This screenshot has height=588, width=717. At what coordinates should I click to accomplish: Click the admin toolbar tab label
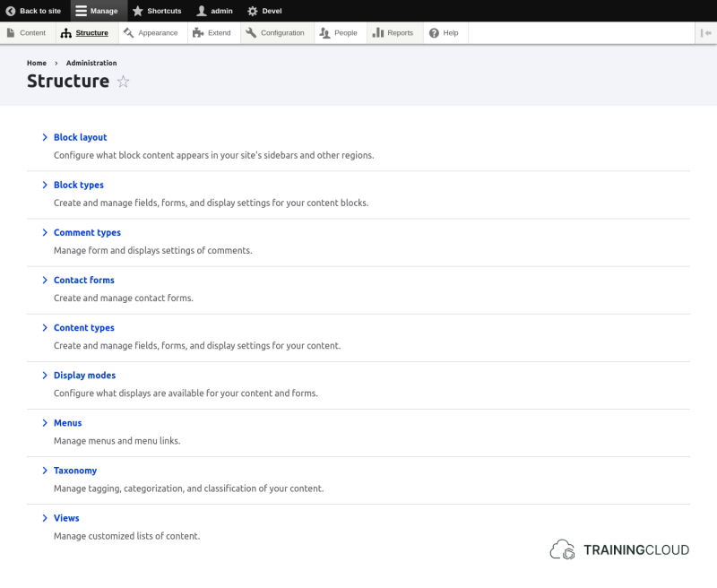click(221, 11)
